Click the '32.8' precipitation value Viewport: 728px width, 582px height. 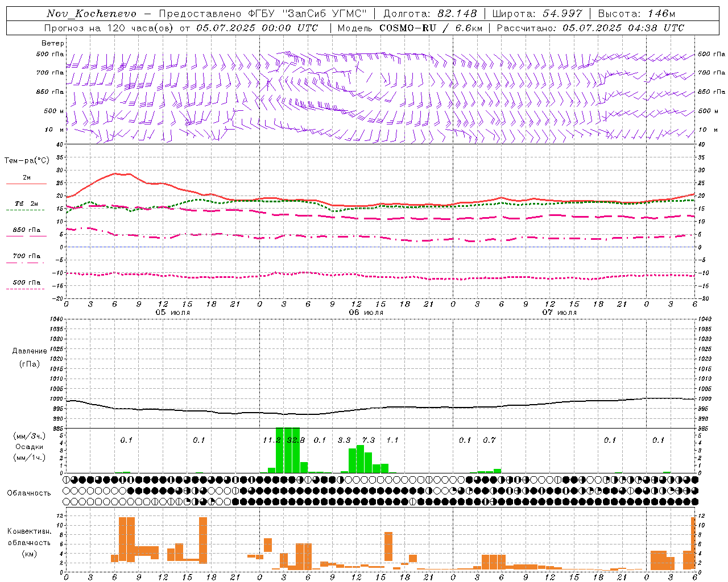(x=296, y=440)
